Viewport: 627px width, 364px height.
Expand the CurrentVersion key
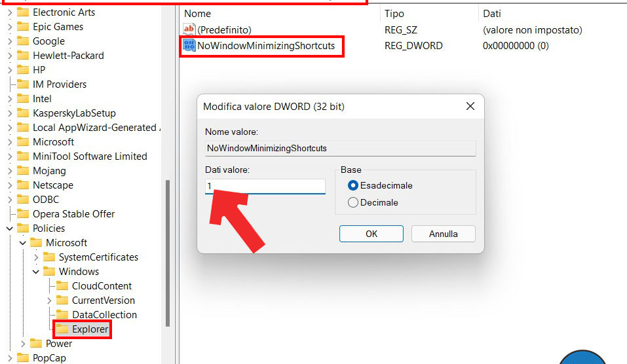[x=49, y=300]
